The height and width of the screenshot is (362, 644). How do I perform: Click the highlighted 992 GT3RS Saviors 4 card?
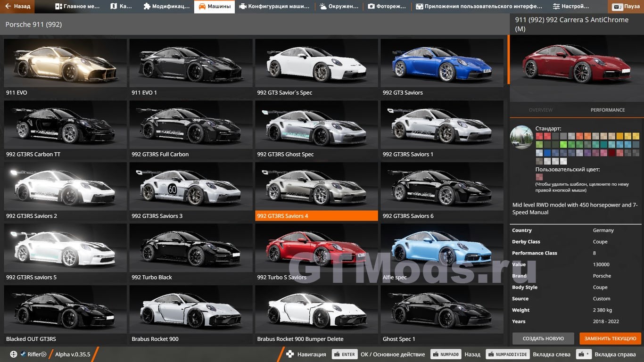316,191
